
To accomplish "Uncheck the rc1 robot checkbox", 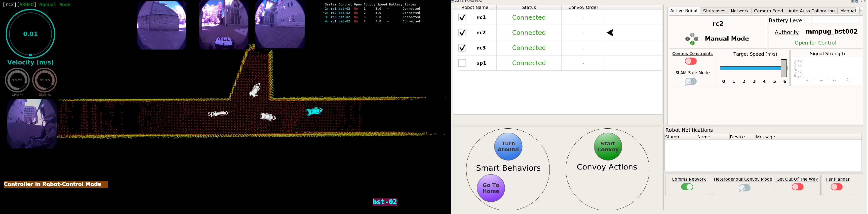I will [x=462, y=18].
